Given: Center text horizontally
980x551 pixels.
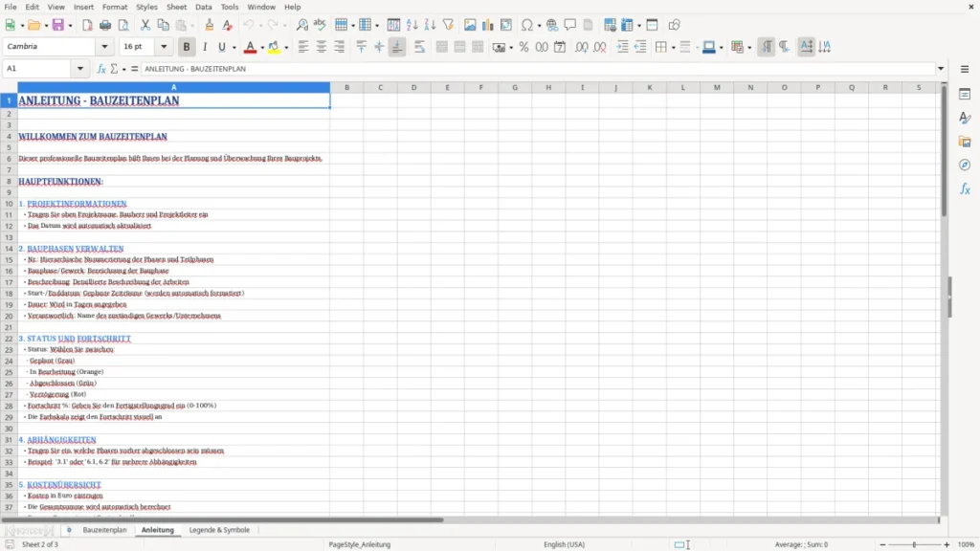Looking at the screenshot, I should [322, 47].
